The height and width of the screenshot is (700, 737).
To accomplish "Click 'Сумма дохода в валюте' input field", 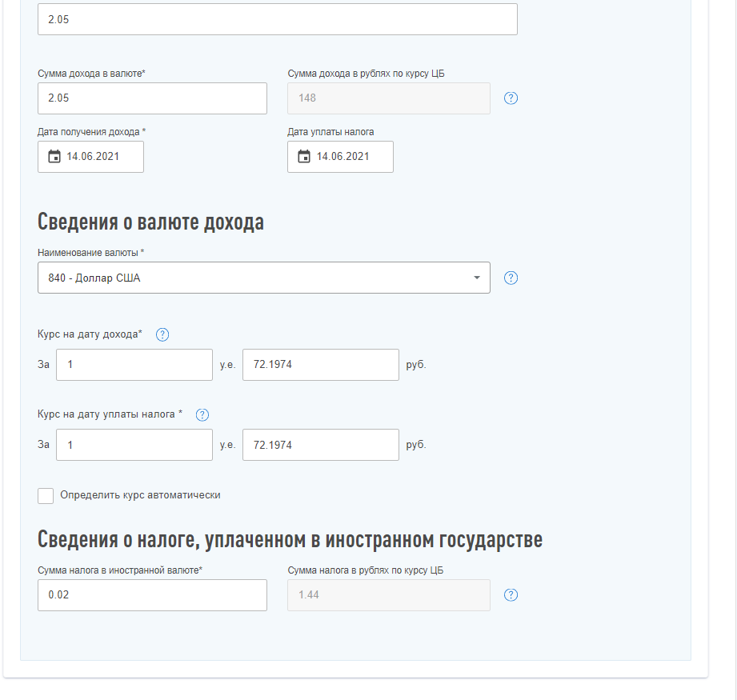I will point(152,98).
